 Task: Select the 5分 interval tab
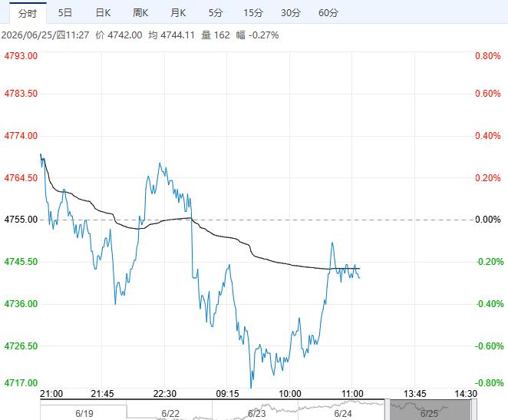[x=216, y=13]
